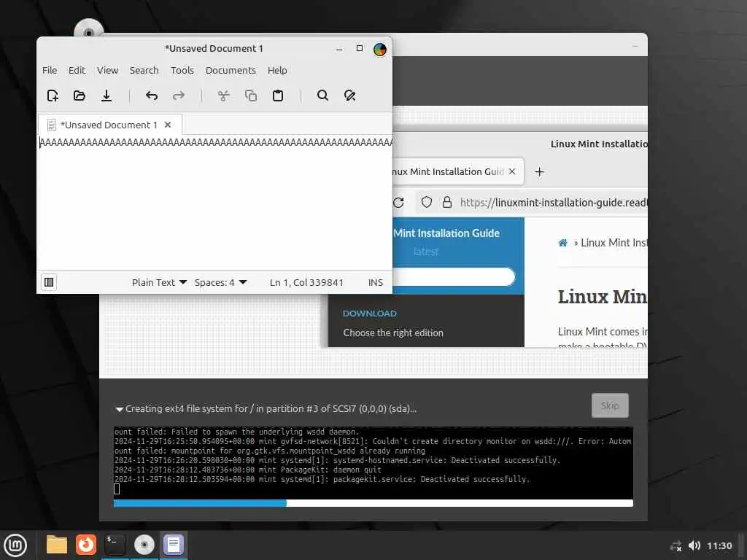This screenshot has width=747, height=560.
Task: Reload the page with browser refresh icon
Action: point(399,203)
